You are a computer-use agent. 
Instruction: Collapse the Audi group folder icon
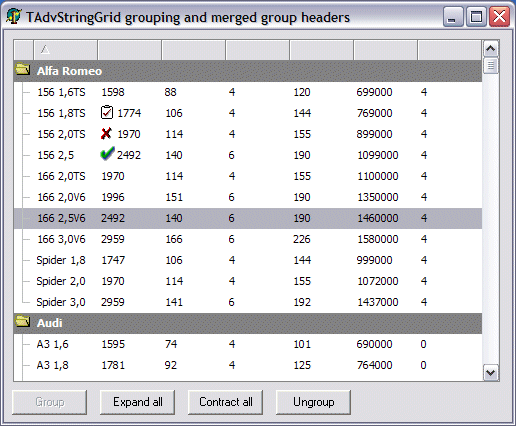point(22,322)
